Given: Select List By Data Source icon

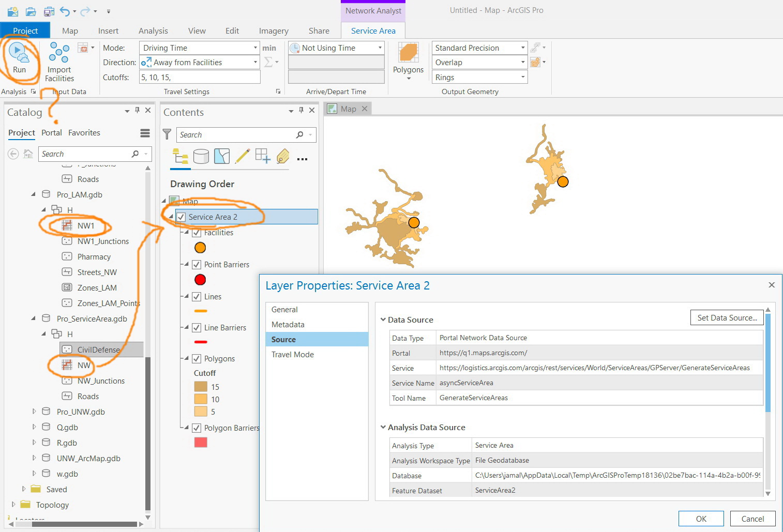Looking at the screenshot, I should [201, 156].
